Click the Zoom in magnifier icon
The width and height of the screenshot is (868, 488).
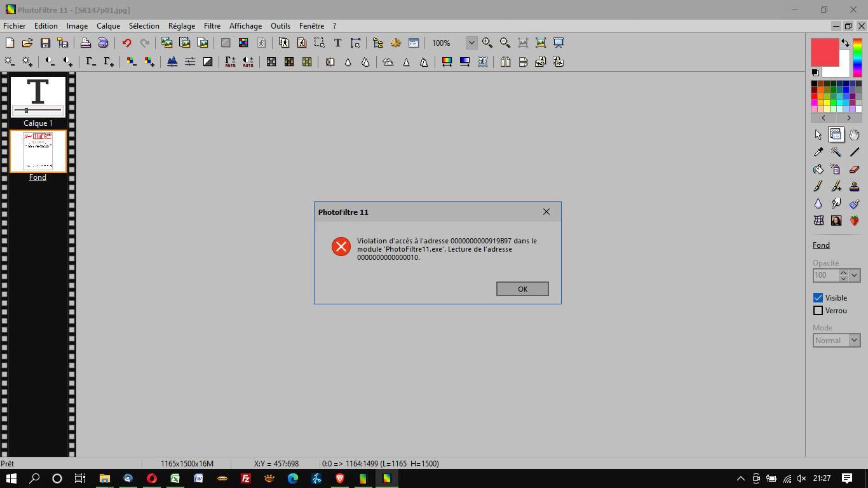[x=487, y=43]
